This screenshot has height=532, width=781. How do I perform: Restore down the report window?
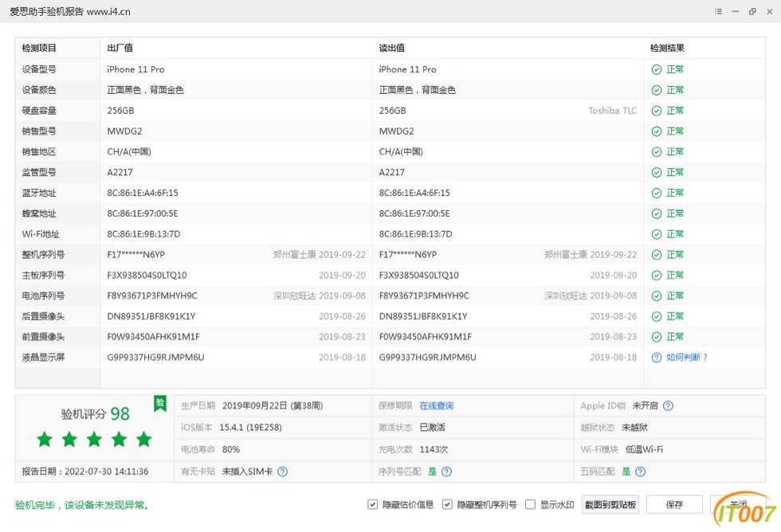pyautogui.click(x=752, y=11)
